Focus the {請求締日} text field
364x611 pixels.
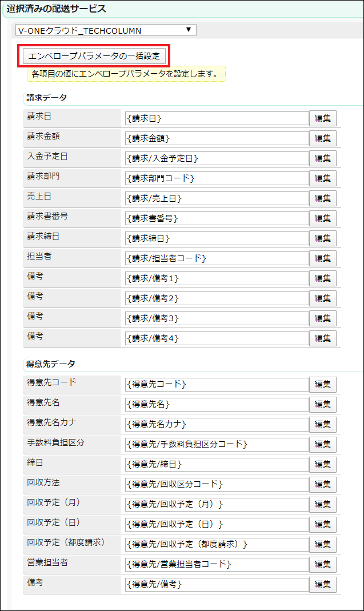click(217, 238)
